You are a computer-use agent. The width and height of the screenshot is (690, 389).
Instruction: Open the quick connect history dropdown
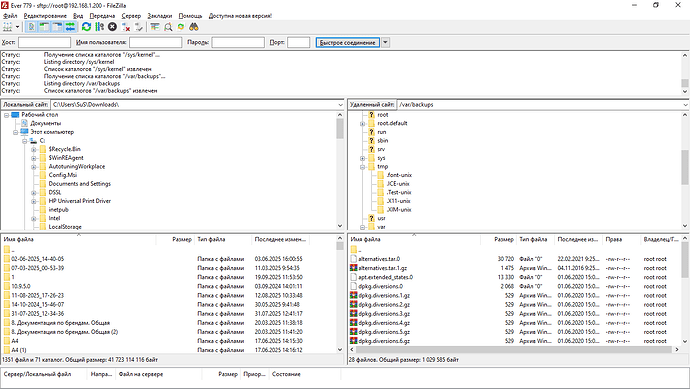point(385,43)
